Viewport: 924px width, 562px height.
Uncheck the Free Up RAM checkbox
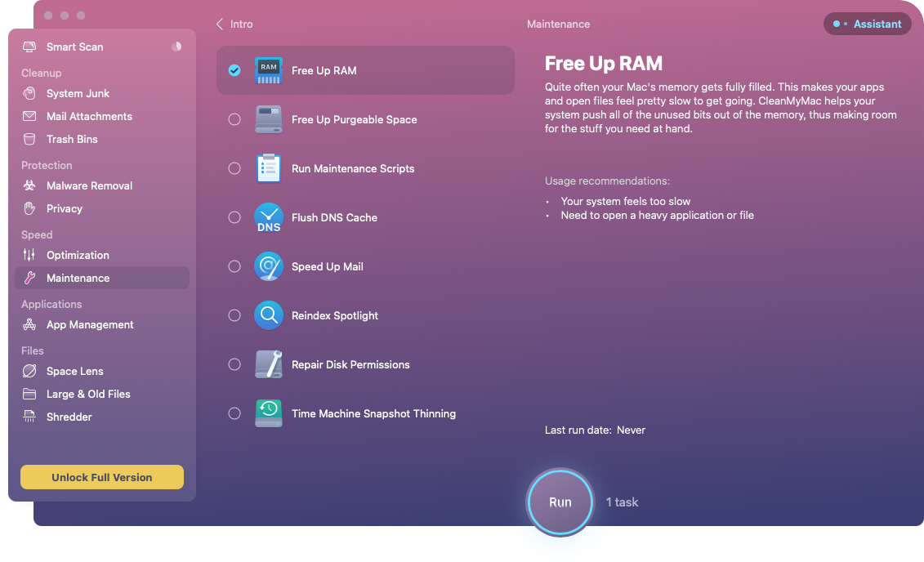[x=234, y=71]
